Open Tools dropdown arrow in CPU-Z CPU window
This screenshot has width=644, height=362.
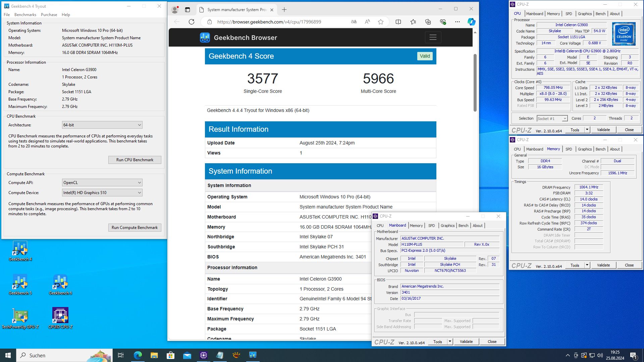(x=587, y=130)
